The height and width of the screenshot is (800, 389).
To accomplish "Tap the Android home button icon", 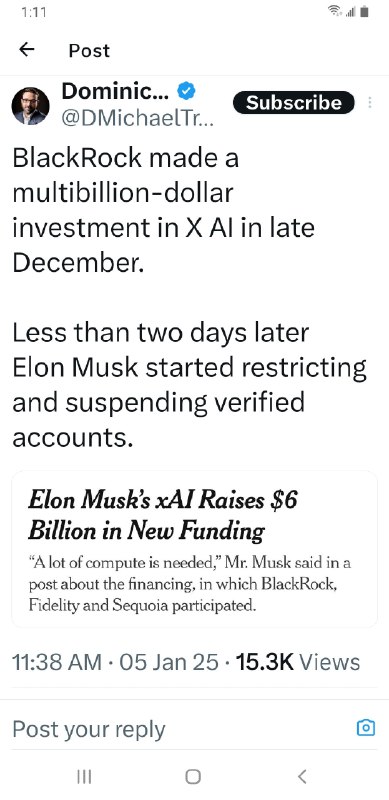I will coord(193,777).
